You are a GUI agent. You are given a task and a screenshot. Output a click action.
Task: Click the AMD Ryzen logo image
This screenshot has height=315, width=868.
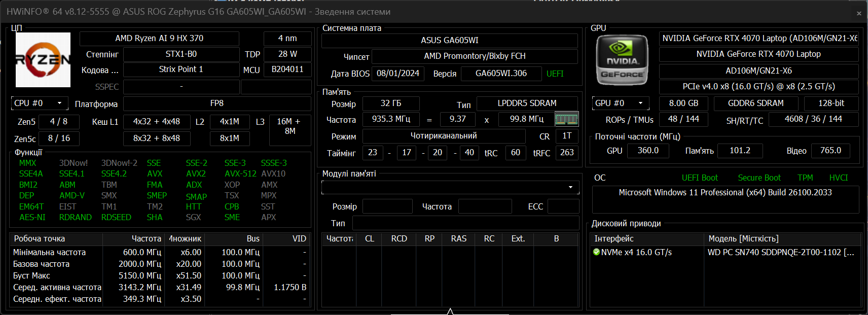[43, 60]
